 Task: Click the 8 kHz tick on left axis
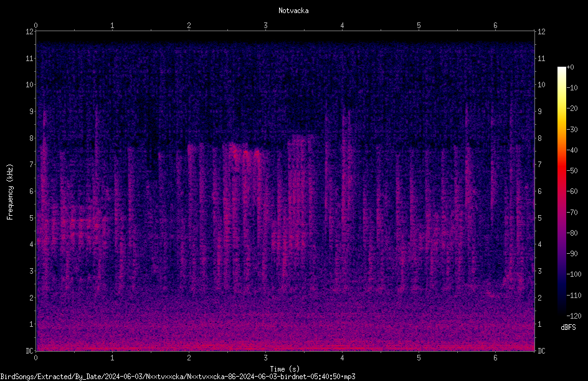point(32,138)
